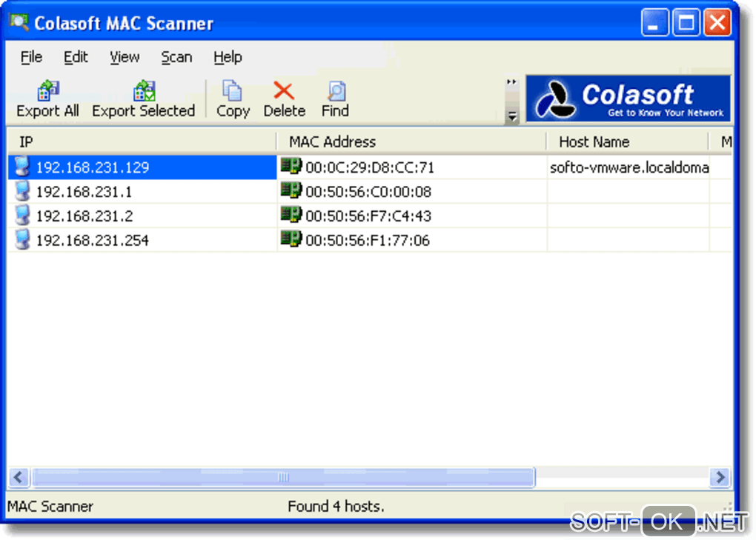This screenshot has height=540, width=756.
Task: Click the network card icon beside 00:50:56:C0:00:08
Action: click(x=291, y=190)
